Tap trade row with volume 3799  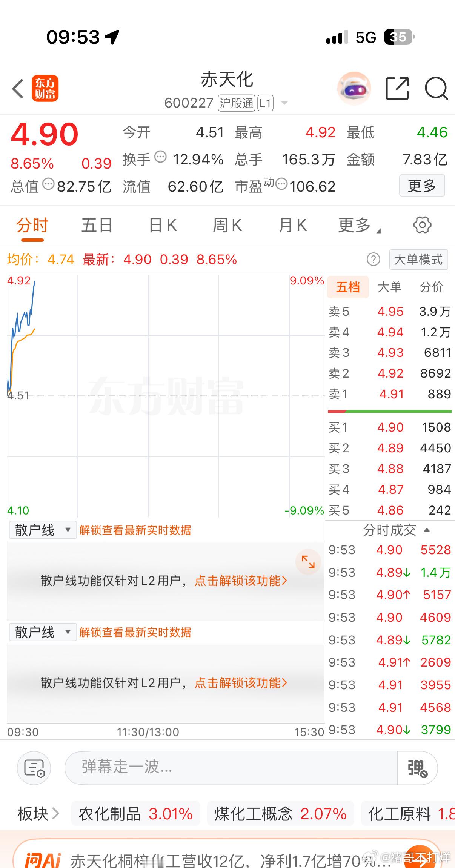coord(390,730)
